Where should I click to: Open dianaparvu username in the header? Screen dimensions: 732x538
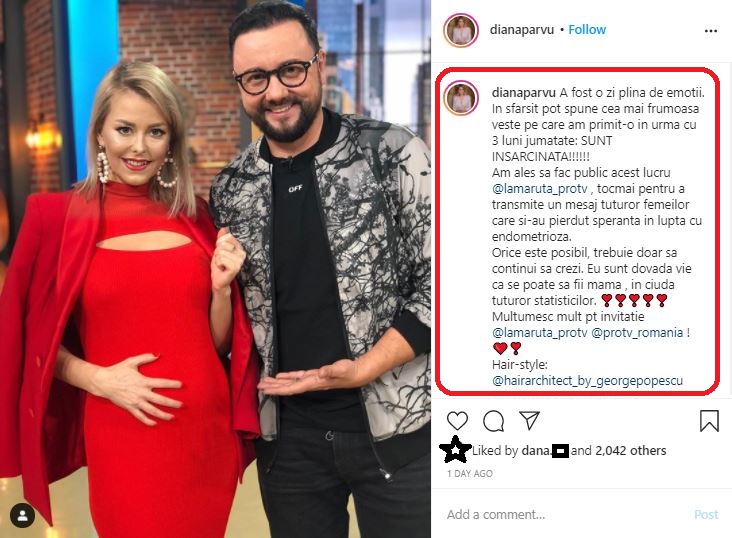[x=521, y=30]
